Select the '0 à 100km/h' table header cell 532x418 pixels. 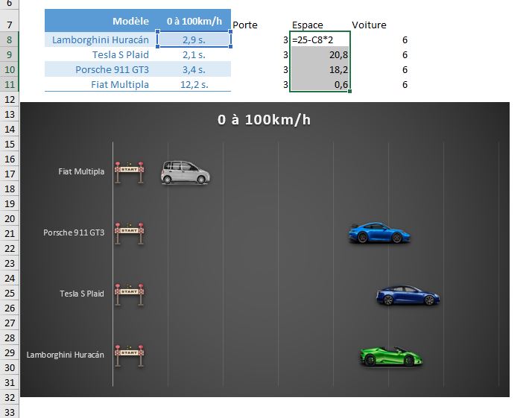coord(194,21)
